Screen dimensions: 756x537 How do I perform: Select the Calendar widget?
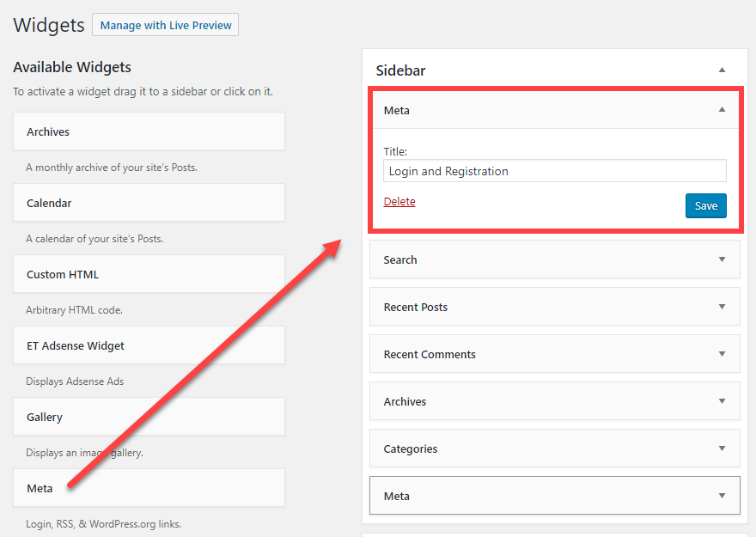(x=148, y=202)
